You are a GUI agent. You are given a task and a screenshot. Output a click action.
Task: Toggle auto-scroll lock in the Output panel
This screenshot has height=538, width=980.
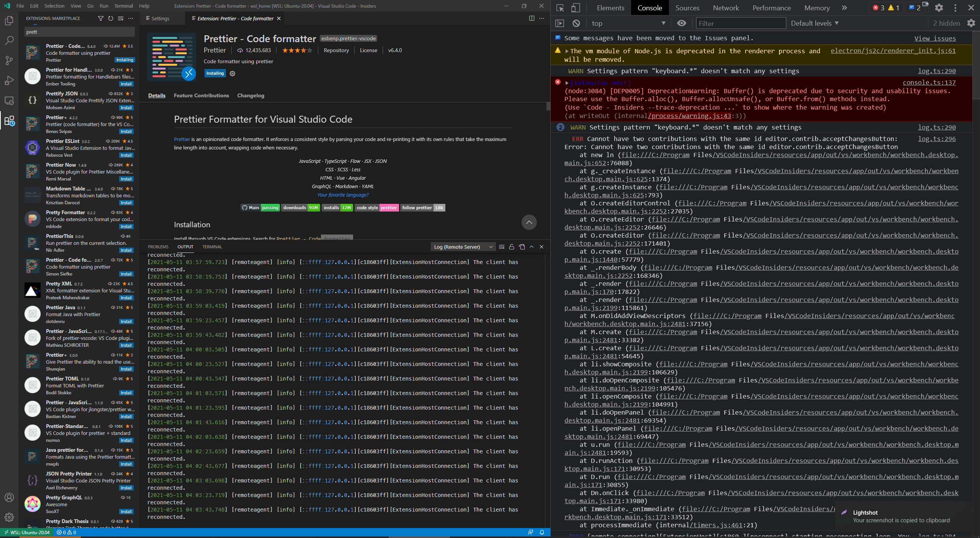click(x=511, y=247)
